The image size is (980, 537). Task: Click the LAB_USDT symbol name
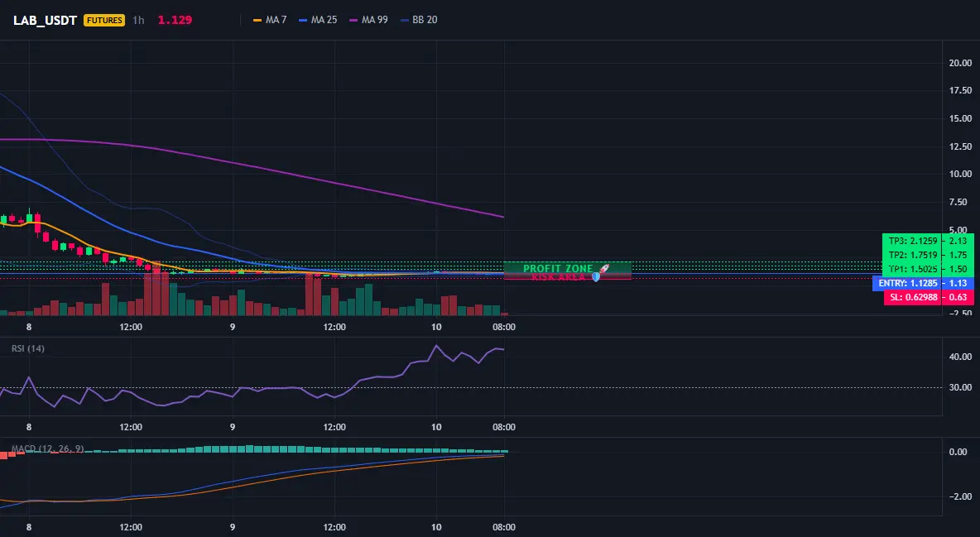pos(45,20)
